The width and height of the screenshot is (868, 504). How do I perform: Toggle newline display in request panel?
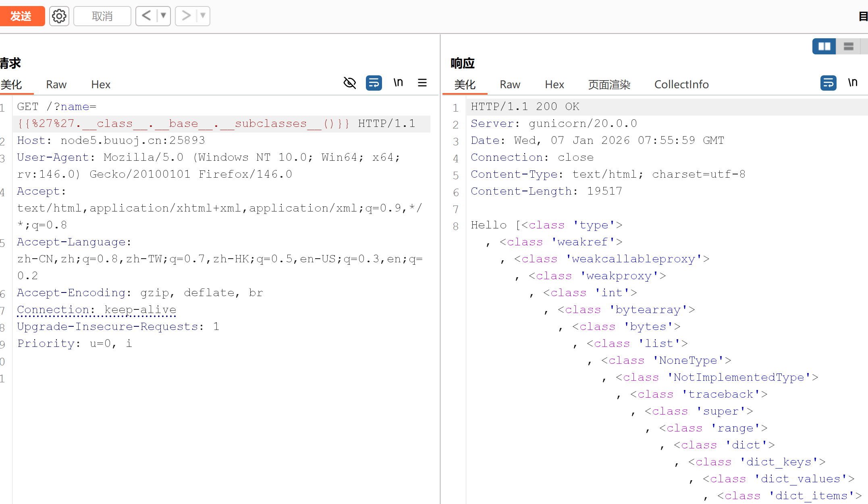[x=398, y=83]
